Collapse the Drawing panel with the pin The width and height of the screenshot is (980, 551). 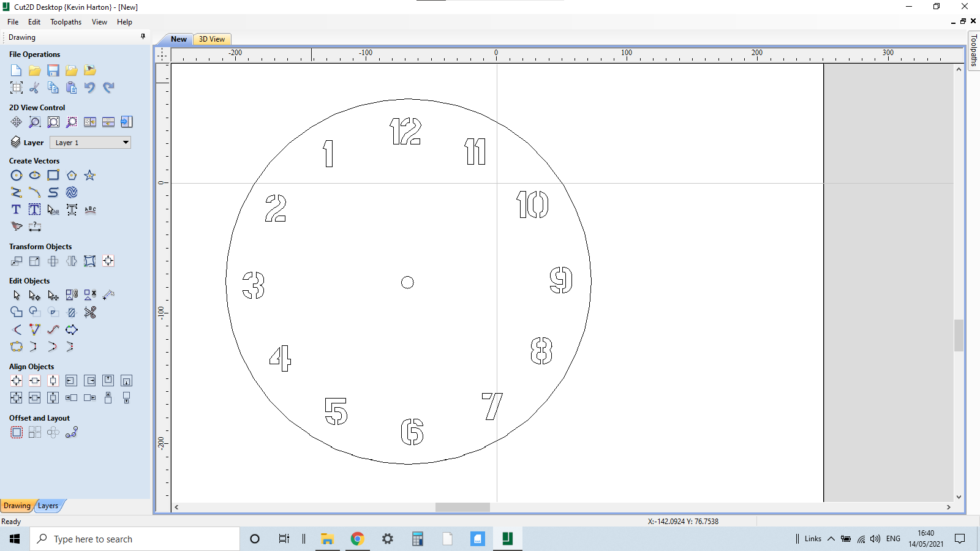[x=143, y=37]
